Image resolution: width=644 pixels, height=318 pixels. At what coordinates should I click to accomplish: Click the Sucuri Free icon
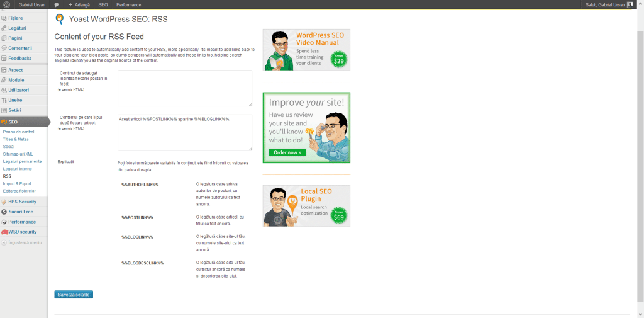coord(4,212)
